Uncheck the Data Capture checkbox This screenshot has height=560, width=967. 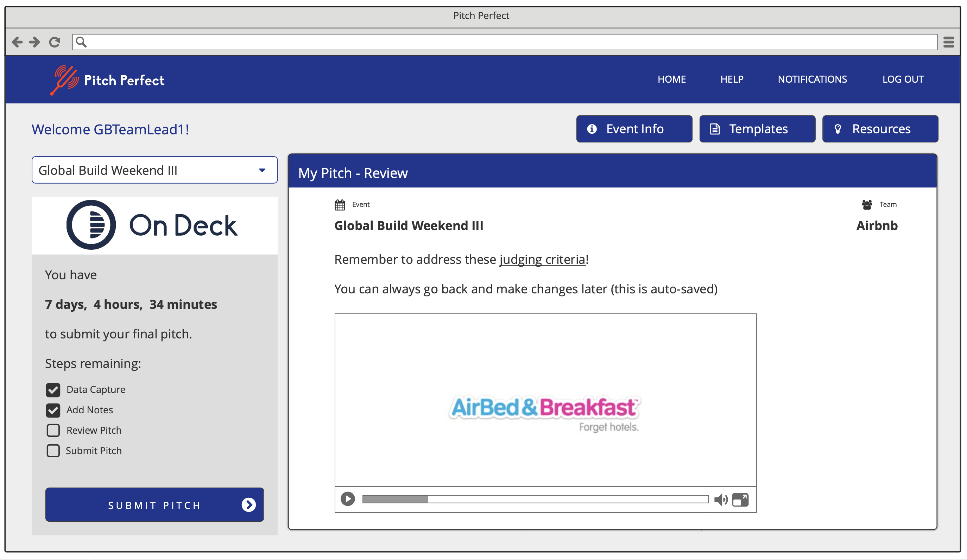53,390
